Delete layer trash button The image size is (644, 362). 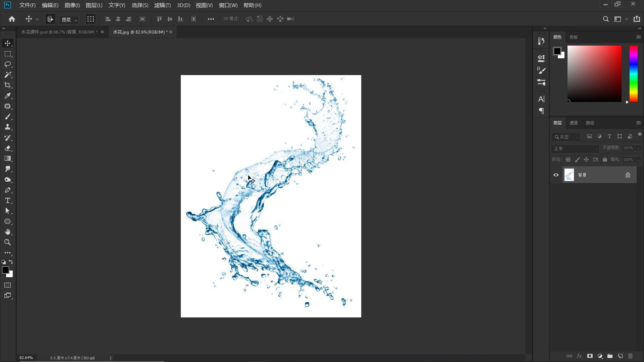tap(630, 356)
